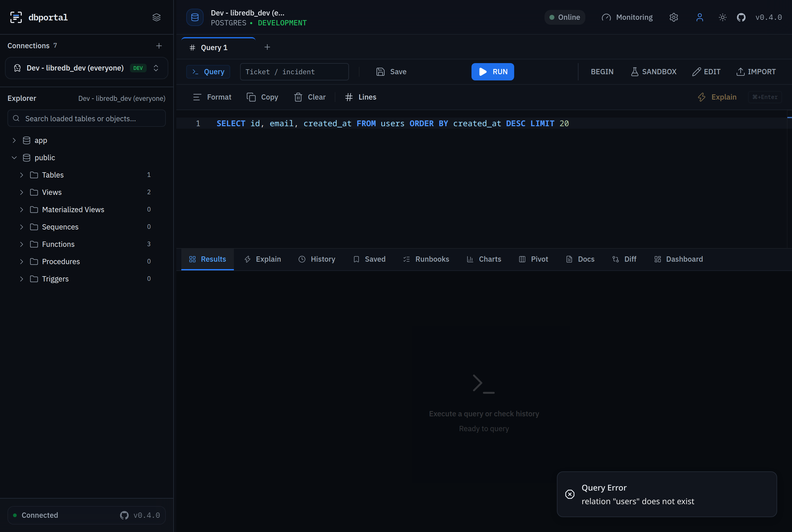Collapse the public schema
The height and width of the screenshot is (532, 792).
[14, 157]
